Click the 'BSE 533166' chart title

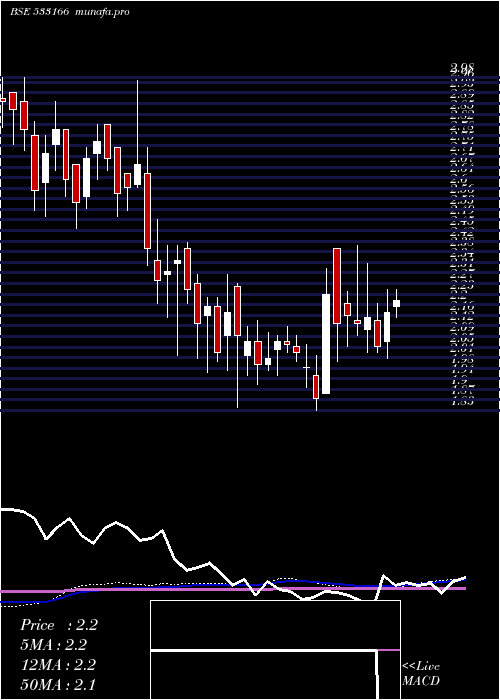coord(39,12)
